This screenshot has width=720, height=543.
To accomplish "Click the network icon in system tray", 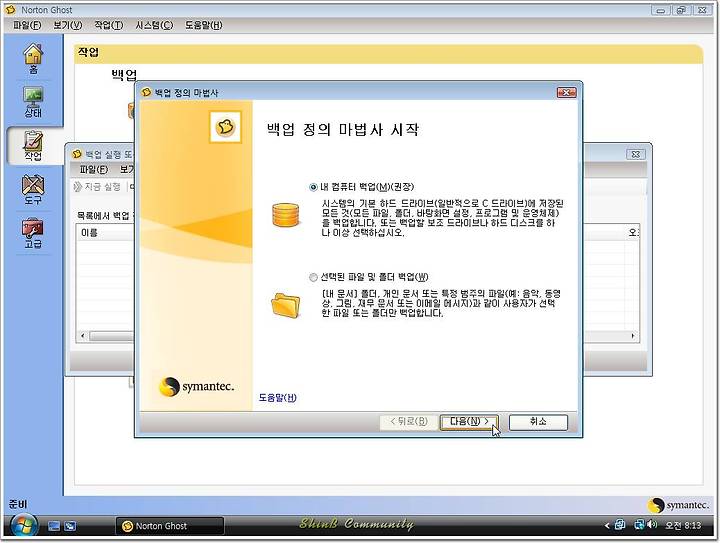I will pyautogui.click(x=639, y=524).
